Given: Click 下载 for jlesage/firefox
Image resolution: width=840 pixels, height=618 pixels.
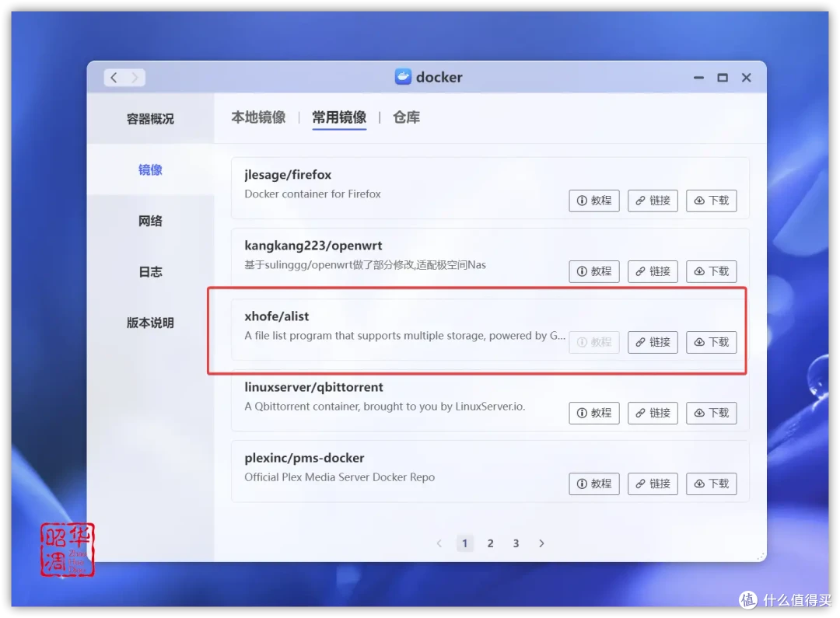Looking at the screenshot, I should (712, 201).
